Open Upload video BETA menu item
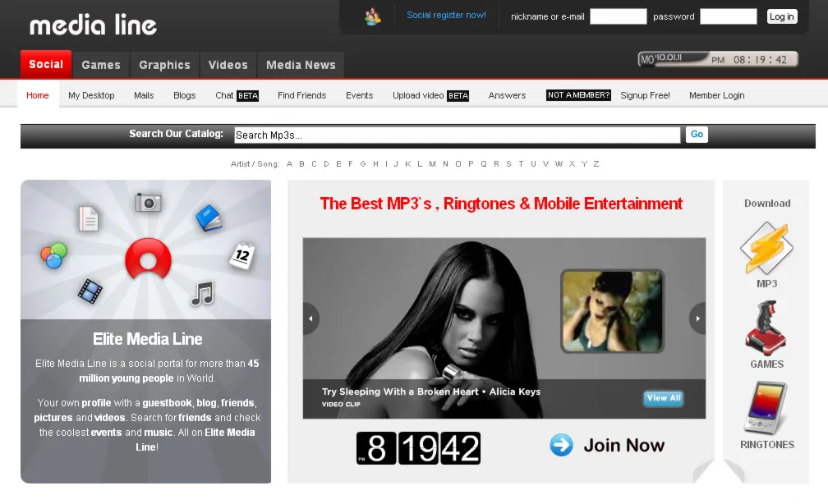Viewport: 828px width, 504px height. [431, 95]
